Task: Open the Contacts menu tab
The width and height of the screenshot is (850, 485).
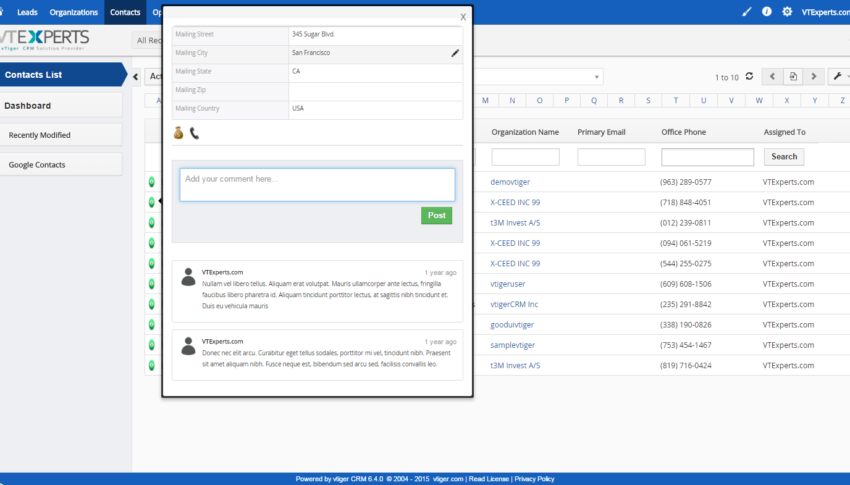Action: [125, 12]
